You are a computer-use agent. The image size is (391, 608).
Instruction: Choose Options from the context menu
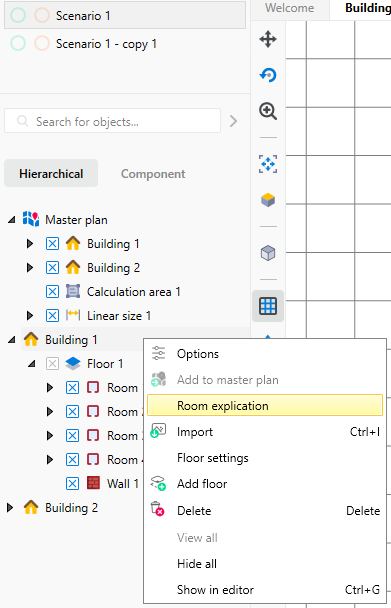tap(265, 354)
